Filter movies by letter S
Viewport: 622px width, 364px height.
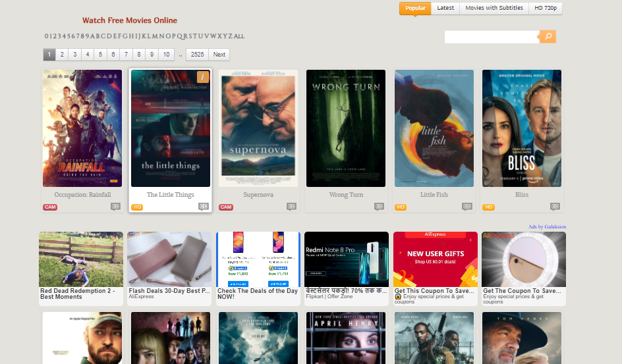click(190, 36)
